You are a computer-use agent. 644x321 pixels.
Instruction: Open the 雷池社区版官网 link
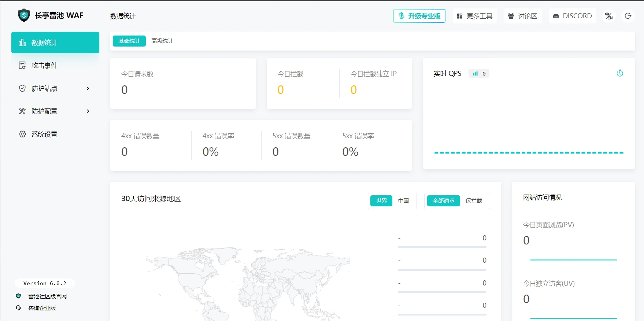coord(48,296)
